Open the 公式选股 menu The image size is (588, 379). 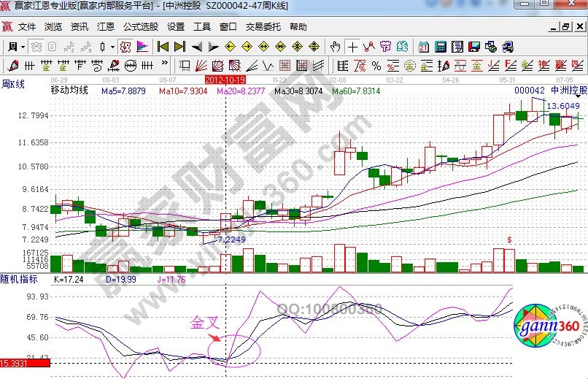coord(140,27)
